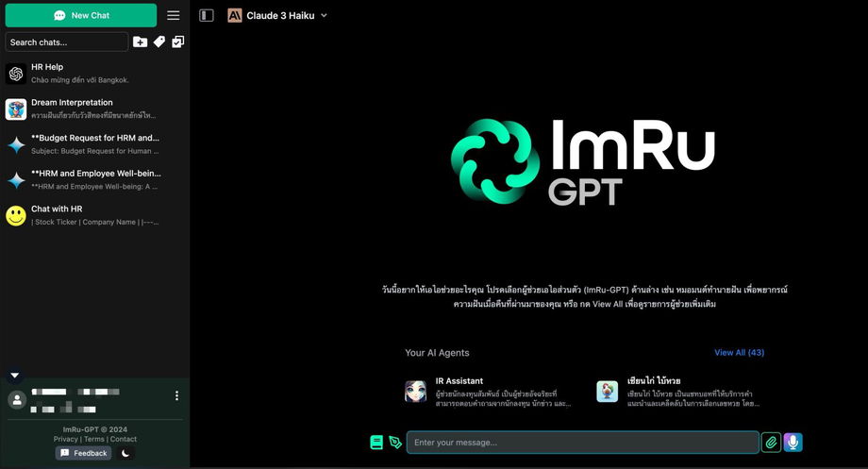This screenshot has height=469, width=868.
Task: Open the chat tags icon
Action: tap(159, 42)
